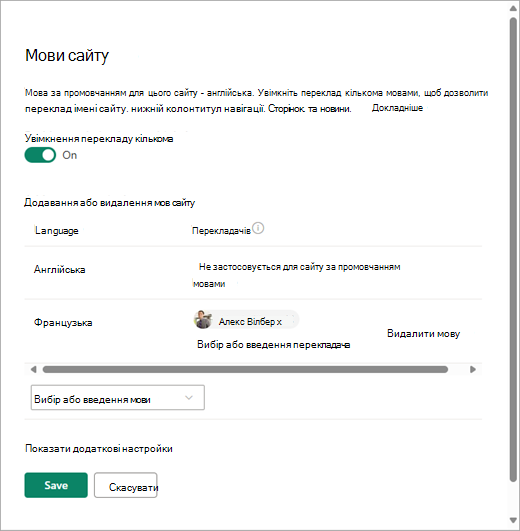Open the Вибір або введення мови dropdown
520x531 pixels.
pos(117,398)
